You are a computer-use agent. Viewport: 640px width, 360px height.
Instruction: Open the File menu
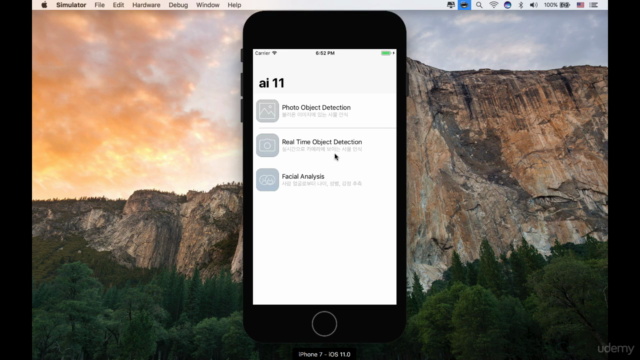99,5
